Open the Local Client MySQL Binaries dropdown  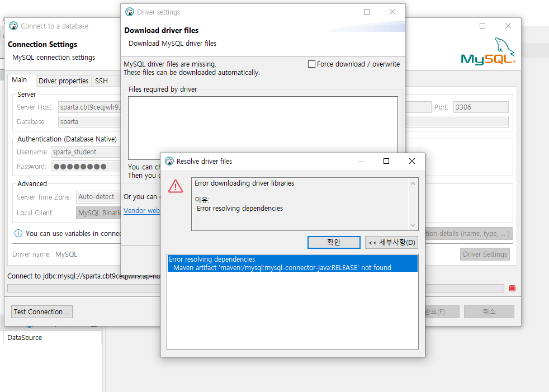tap(98, 212)
